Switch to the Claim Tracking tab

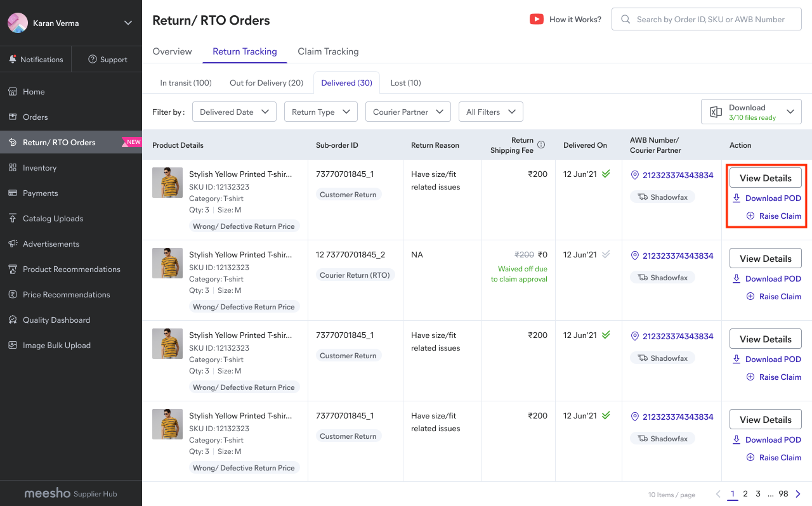pos(328,51)
